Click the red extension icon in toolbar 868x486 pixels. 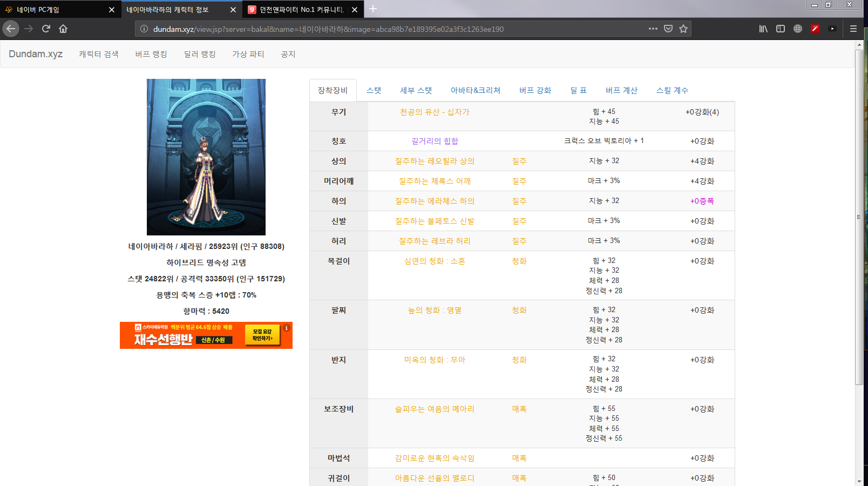tap(815, 29)
